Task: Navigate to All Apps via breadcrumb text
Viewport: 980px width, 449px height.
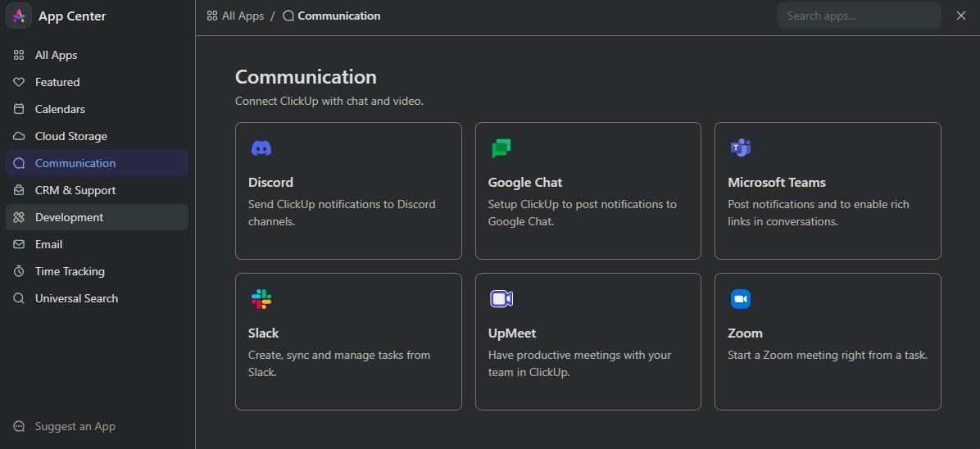Action: point(243,16)
